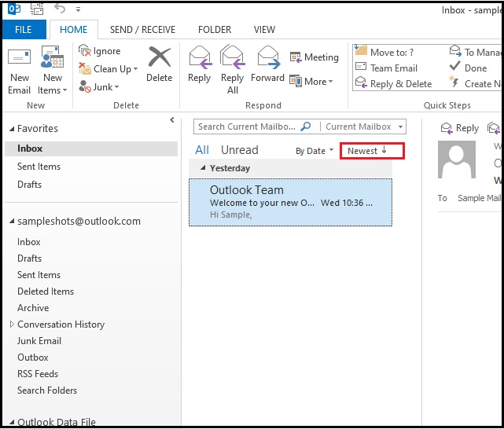Switch to the FOLDER tab
Screen dimensions: 504x429
(215, 30)
